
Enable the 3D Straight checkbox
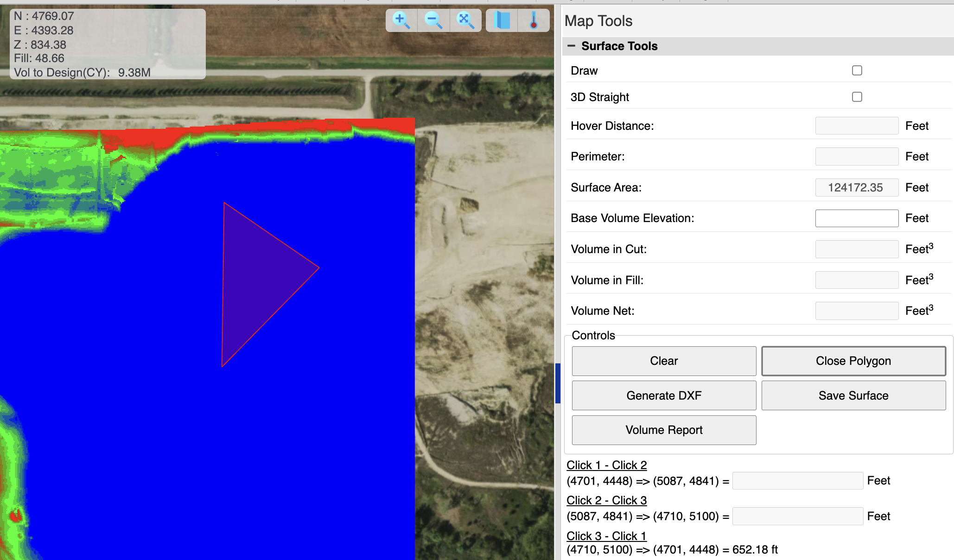857,97
